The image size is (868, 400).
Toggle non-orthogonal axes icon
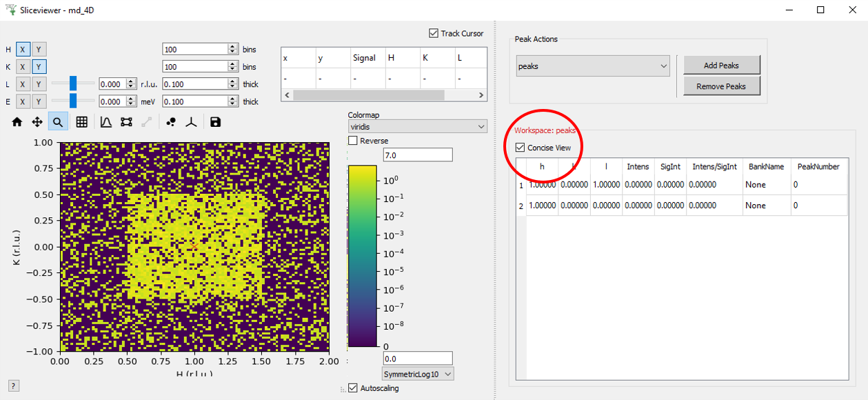tap(192, 122)
